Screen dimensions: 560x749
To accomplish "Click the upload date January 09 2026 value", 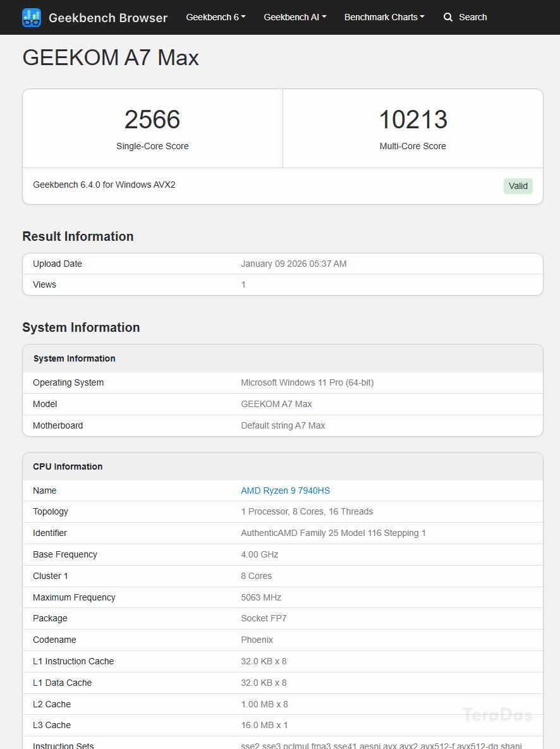I will click(293, 264).
